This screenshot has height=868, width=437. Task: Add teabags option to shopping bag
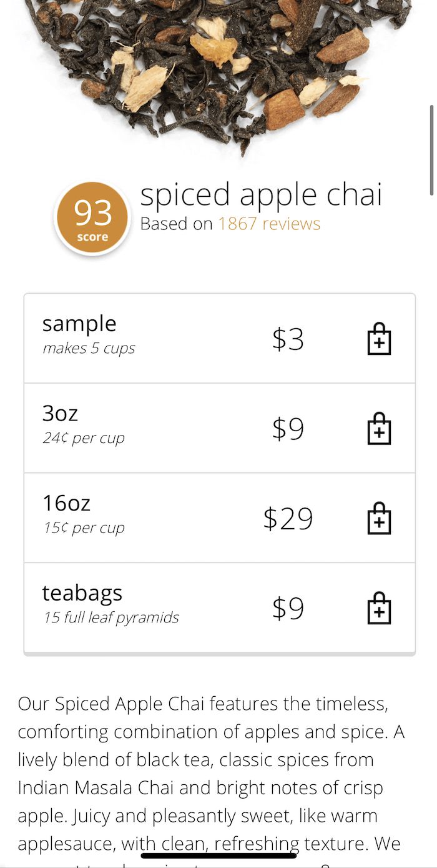point(379,608)
